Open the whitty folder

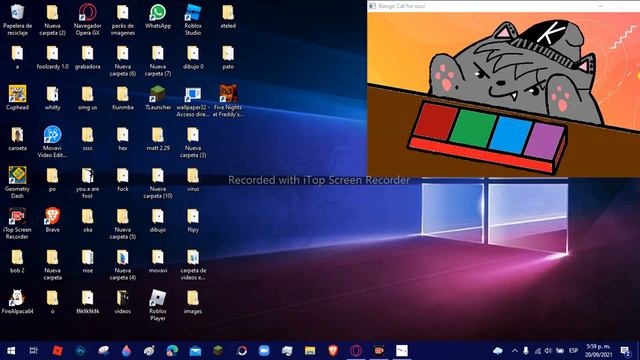pyautogui.click(x=52, y=98)
